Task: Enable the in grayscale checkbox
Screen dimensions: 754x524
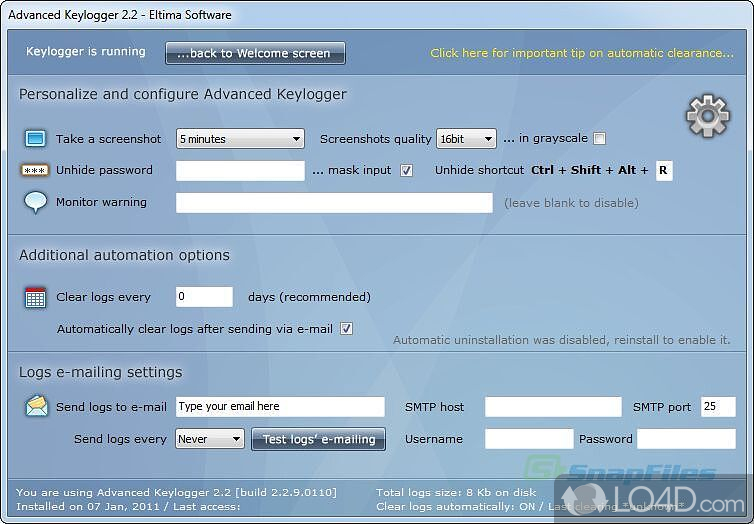Action: pos(599,138)
